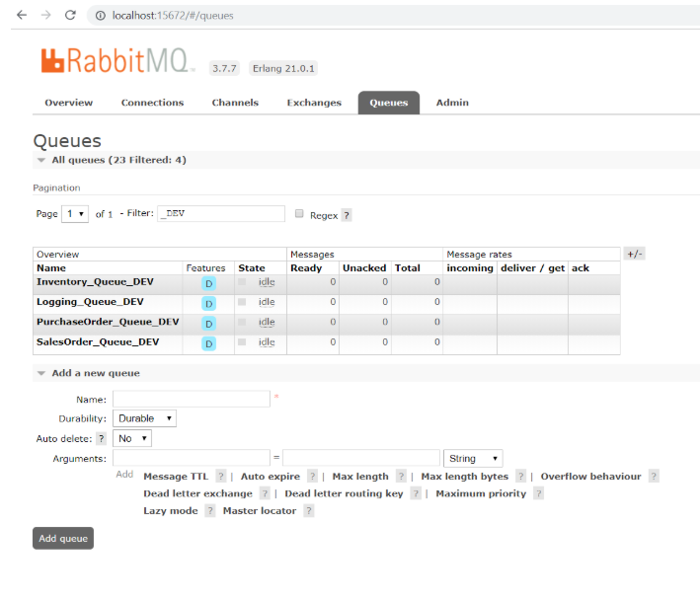Open the Logging_Queue_DEV queue link

click(90, 302)
